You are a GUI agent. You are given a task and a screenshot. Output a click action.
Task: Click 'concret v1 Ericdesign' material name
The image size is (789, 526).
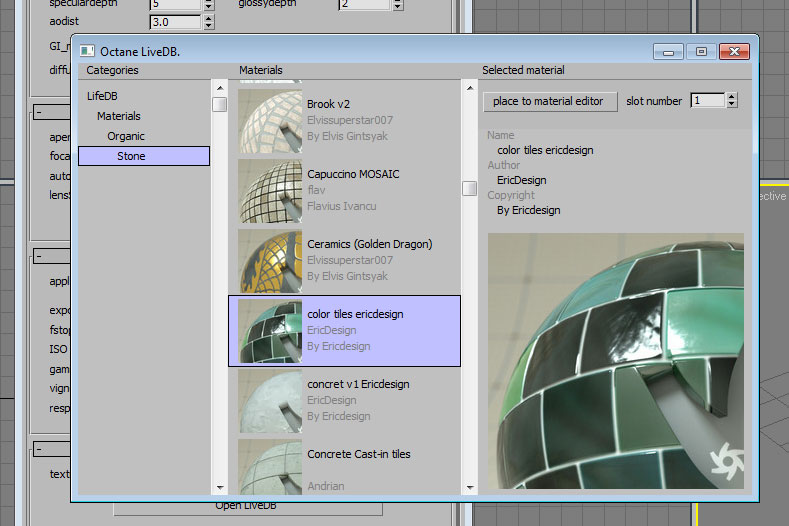coord(358,384)
